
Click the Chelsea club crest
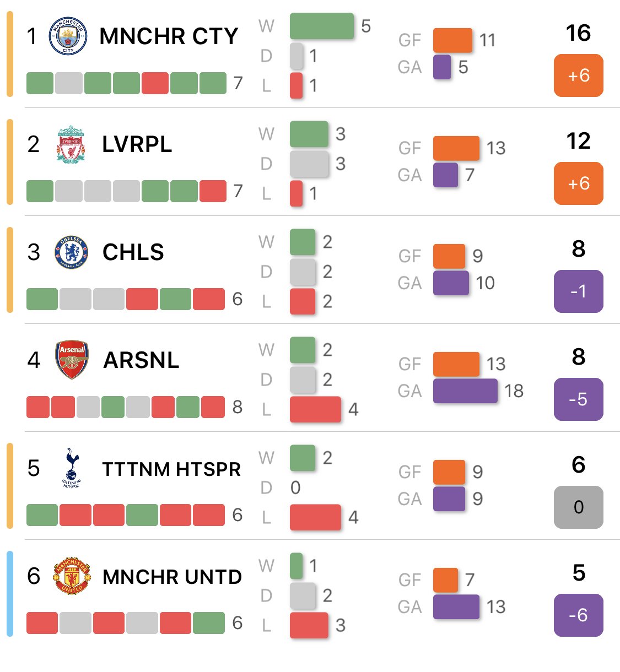click(x=71, y=252)
